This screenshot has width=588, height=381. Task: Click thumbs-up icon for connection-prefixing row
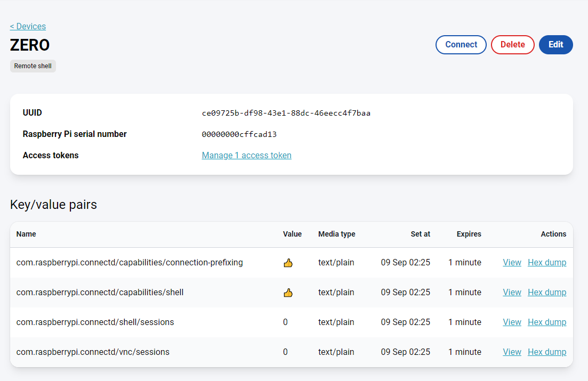[x=288, y=263]
